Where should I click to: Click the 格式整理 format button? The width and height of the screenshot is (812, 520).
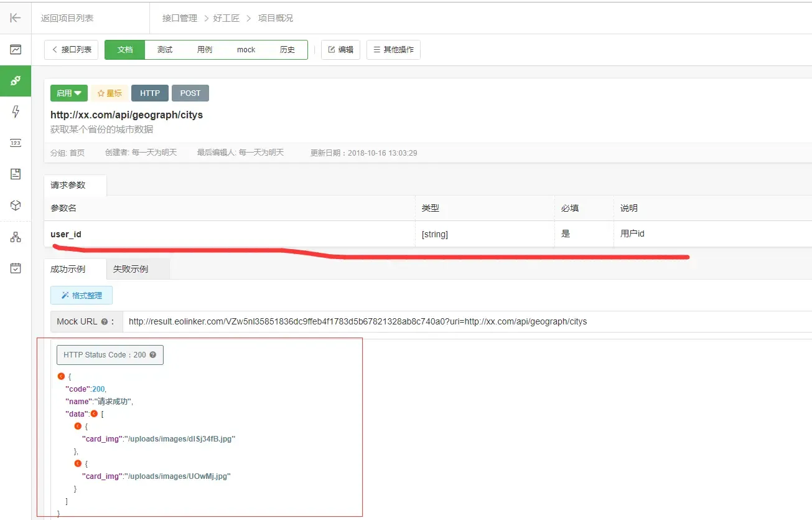(x=81, y=295)
